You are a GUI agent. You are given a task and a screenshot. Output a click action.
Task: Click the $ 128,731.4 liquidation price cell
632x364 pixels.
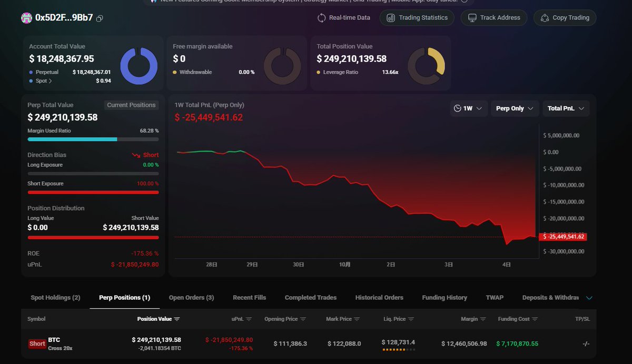coord(399,342)
